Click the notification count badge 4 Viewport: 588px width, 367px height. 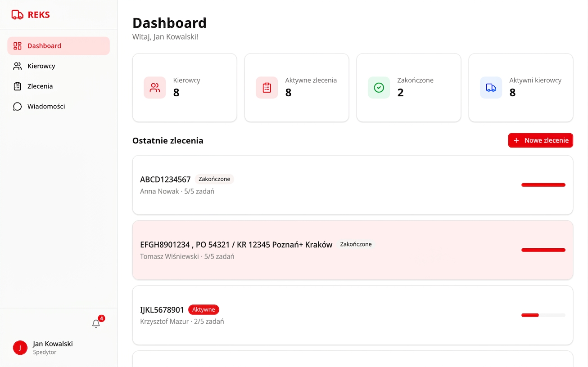pyautogui.click(x=102, y=318)
